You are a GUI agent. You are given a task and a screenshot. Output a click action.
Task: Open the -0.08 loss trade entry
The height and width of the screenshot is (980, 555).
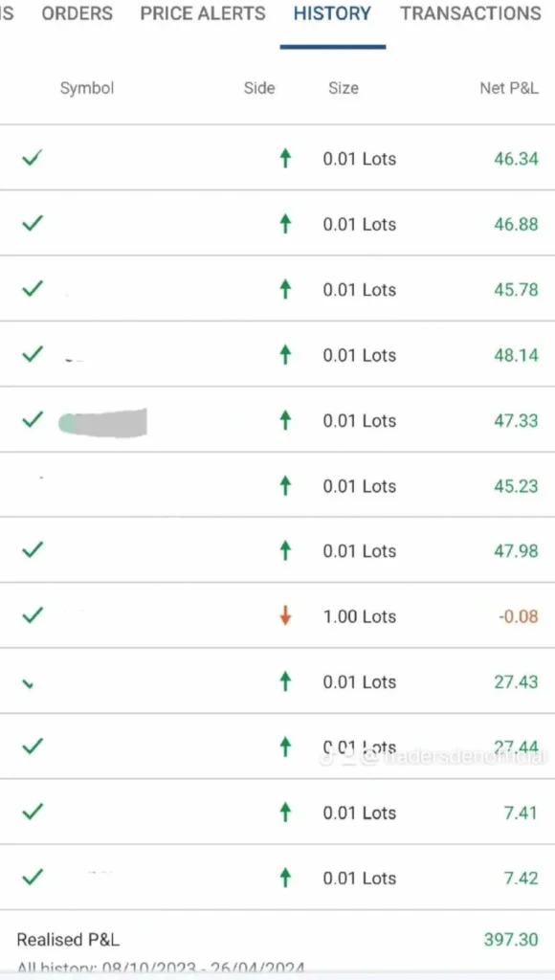277,615
